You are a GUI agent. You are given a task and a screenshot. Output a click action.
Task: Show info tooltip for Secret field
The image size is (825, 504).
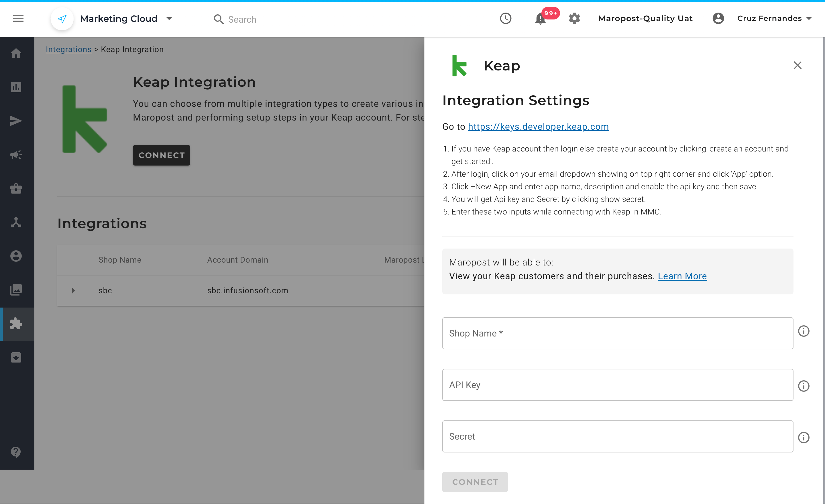(803, 437)
